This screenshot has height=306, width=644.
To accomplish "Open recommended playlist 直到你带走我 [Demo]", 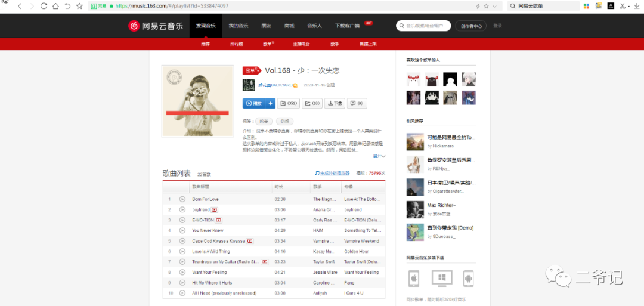I will point(451,227).
